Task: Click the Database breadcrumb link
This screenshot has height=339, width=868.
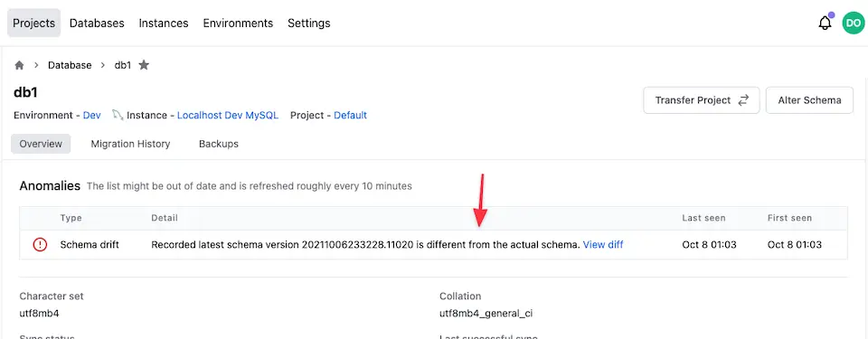Action: pyautogui.click(x=70, y=65)
